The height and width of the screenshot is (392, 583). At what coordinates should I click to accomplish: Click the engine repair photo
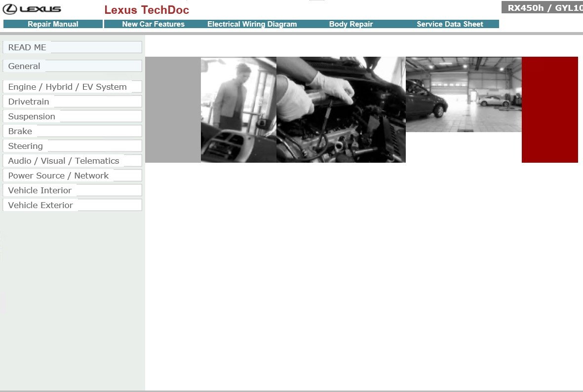[x=341, y=109]
